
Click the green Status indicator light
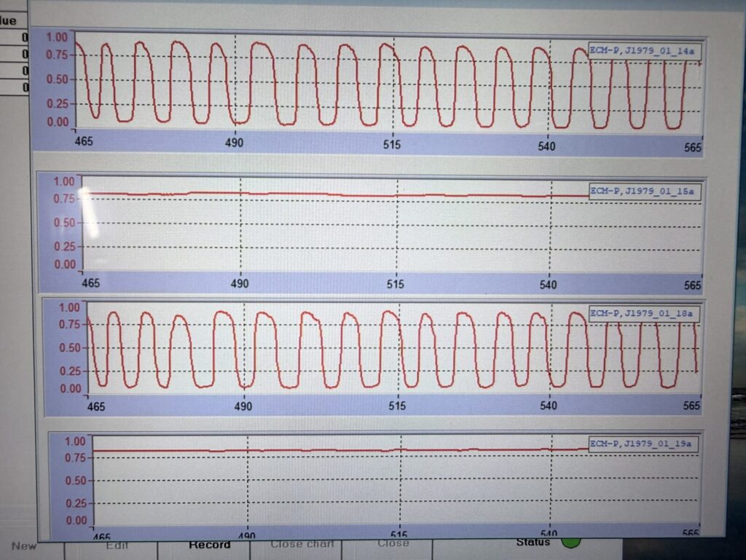click(x=571, y=543)
